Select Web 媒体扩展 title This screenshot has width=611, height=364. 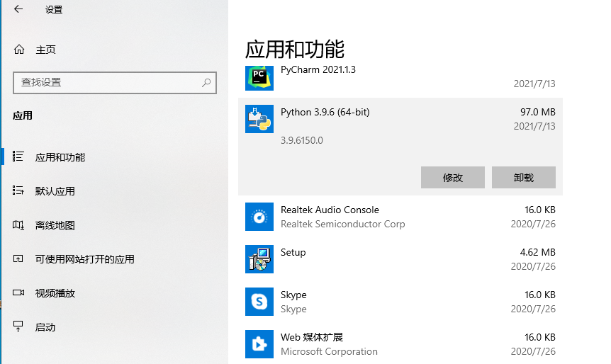(x=312, y=337)
